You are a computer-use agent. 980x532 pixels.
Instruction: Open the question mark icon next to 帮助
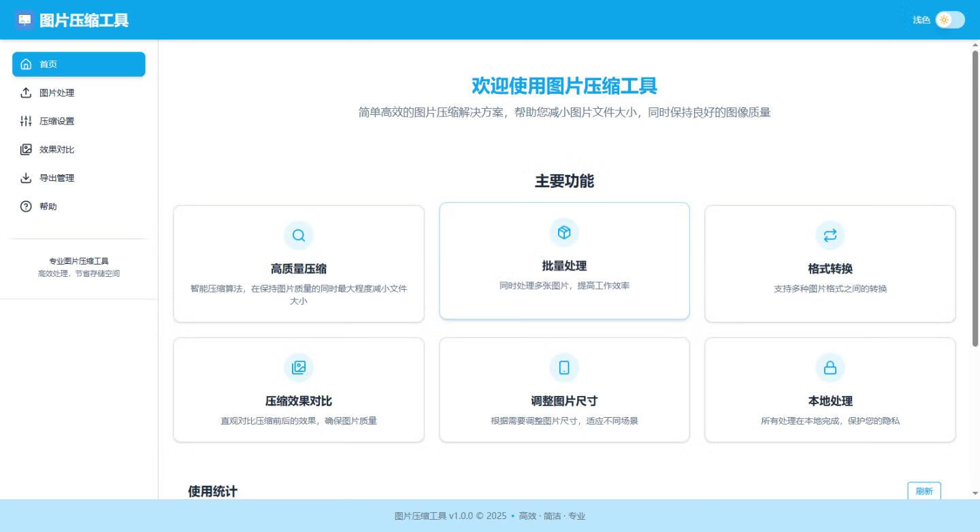click(26, 206)
